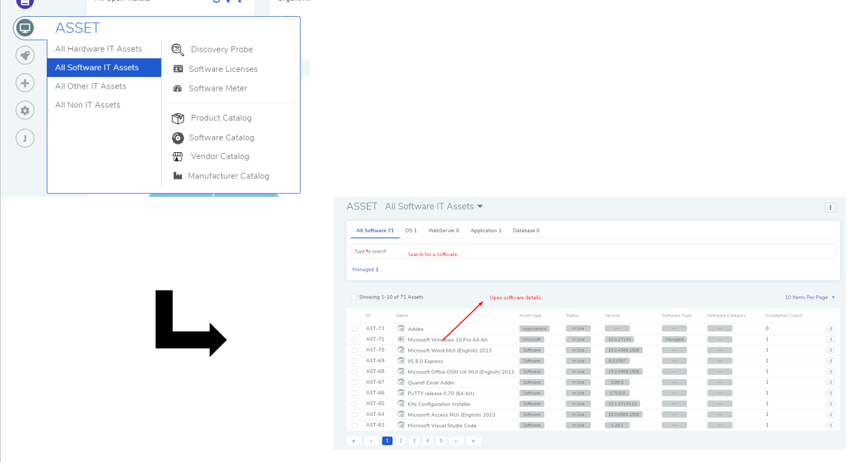Click the Software Meter gauge icon
The image size is (868, 462).
click(178, 89)
